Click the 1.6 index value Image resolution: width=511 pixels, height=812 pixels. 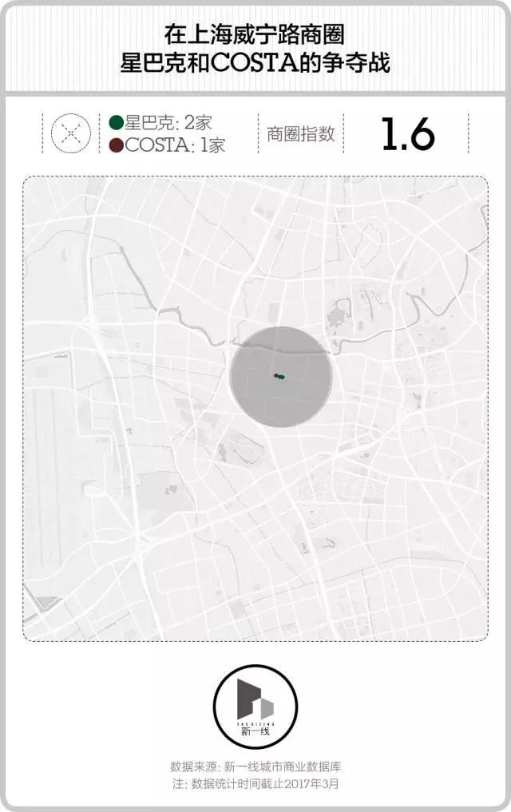[407, 133]
